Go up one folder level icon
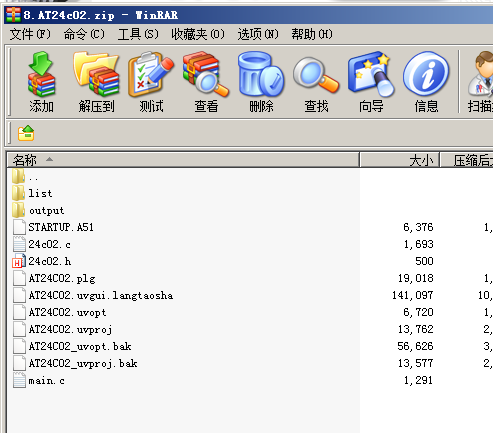Image resolution: width=493 pixels, height=433 pixels. pos(26,133)
